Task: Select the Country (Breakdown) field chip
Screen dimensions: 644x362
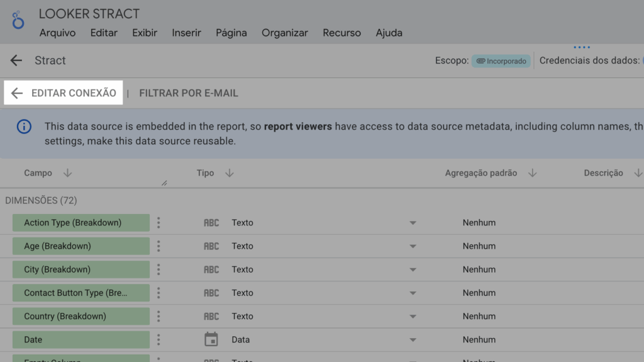Action: [80, 316]
